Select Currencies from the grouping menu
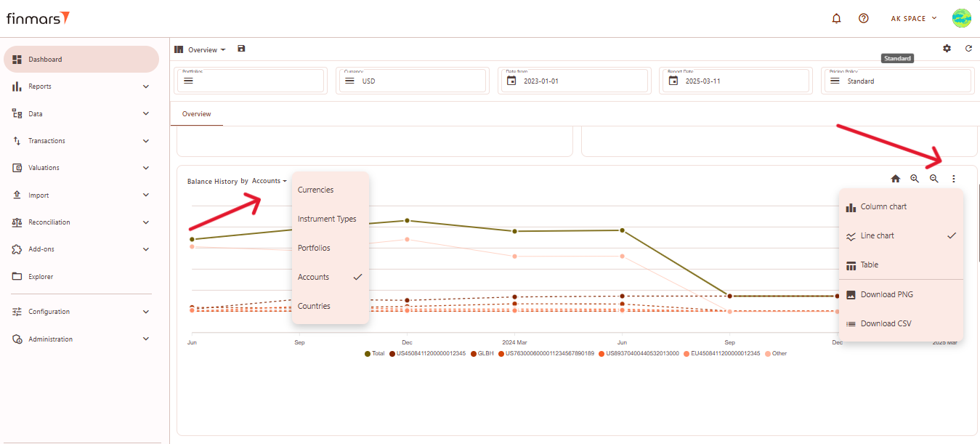Image resolution: width=980 pixels, height=444 pixels. click(316, 190)
